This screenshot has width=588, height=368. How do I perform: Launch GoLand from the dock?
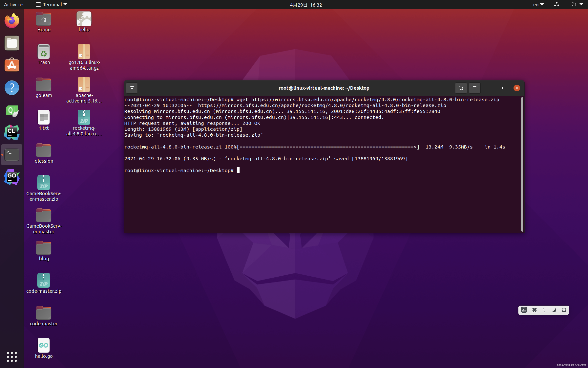(12, 177)
